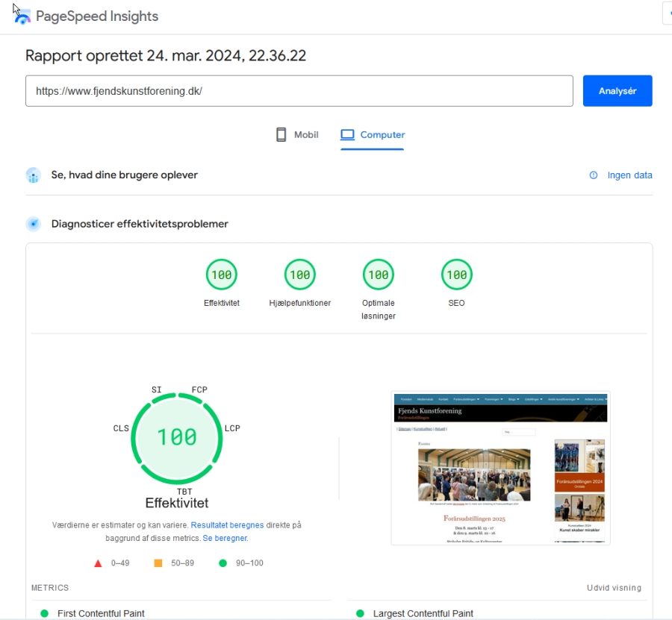The width and height of the screenshot is (672, 620).
Task: Toggle Udvid visning expanded view
Action: tap(614, 588)
